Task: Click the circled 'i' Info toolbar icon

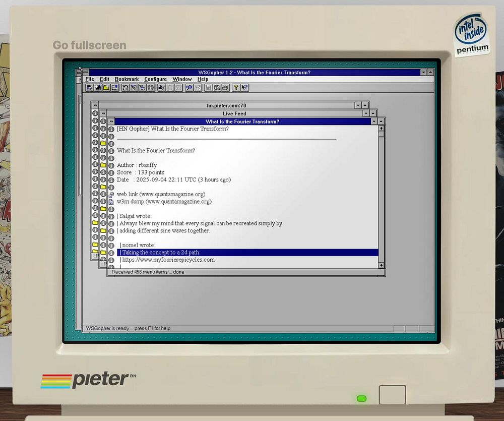Action: (x=151, y=88)
